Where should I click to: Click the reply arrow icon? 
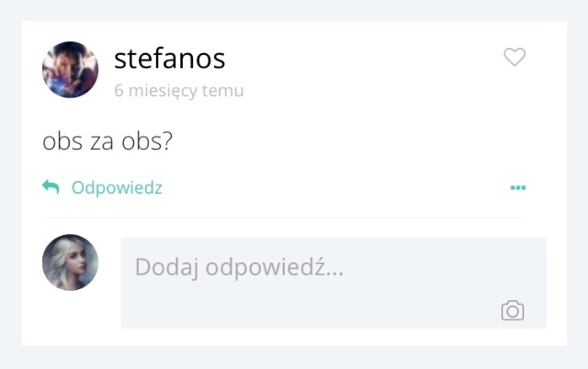pos(51,187)
